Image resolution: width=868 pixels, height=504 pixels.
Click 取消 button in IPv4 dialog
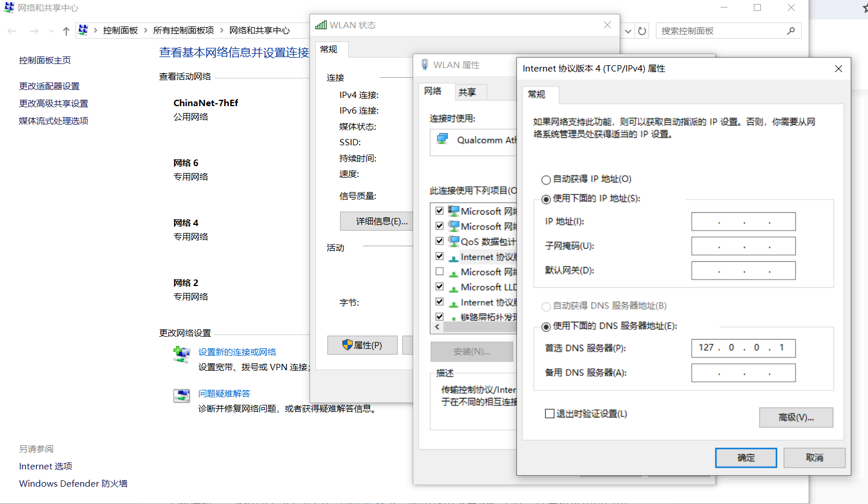tap(814, 458)
